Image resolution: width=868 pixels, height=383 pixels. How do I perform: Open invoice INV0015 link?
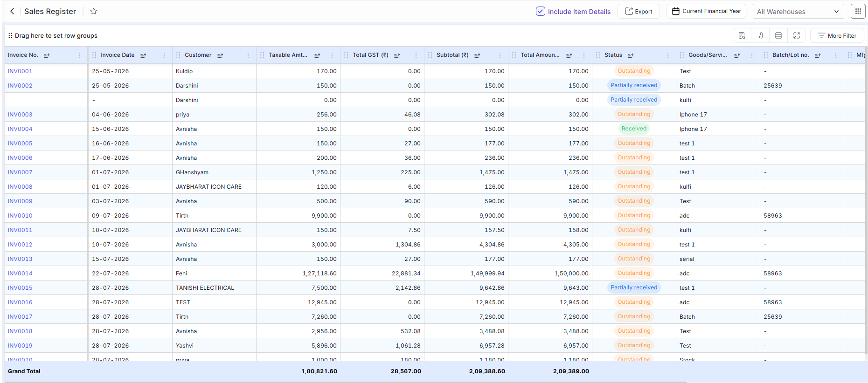point(20,288)
